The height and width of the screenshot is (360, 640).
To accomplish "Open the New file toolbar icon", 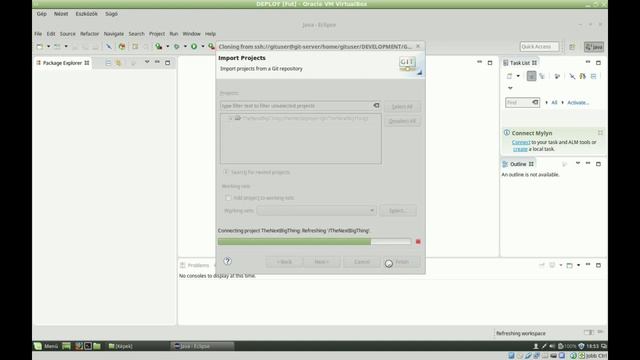I will [40, 47].
